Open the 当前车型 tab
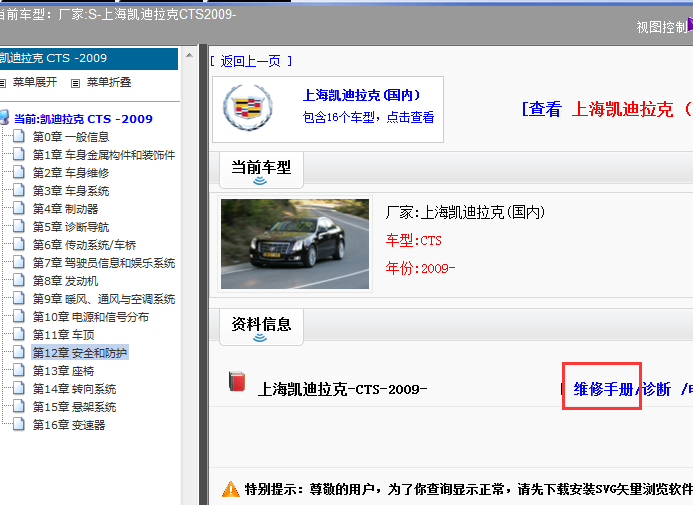Image resolution: width=693 pixels, height=505 pixels. (261, 170)
